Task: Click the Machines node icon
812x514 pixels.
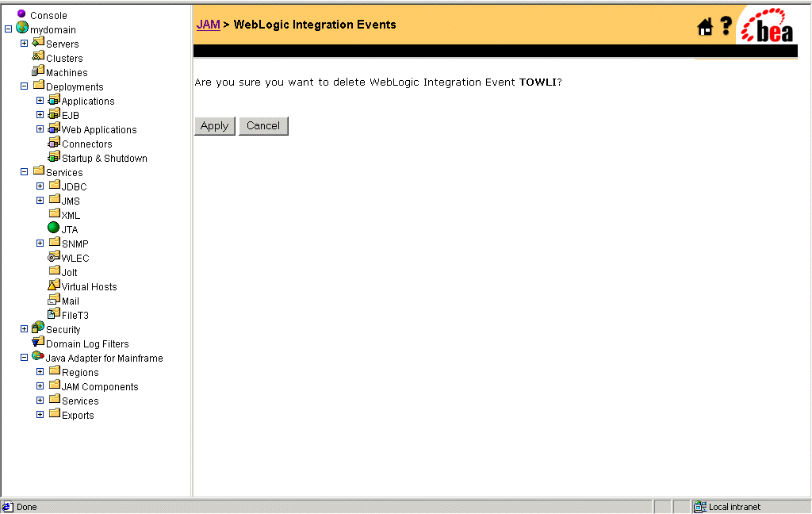Action: (38, 71)
